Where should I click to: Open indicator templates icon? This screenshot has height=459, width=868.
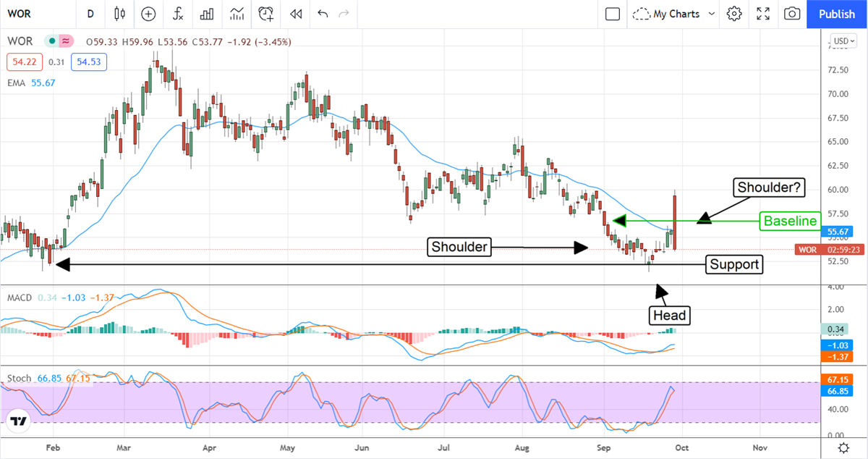tap(237, 13)
